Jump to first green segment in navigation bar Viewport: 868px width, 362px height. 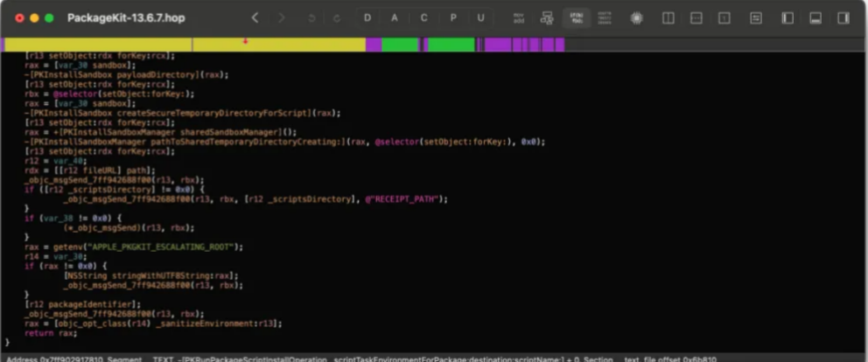(400, 45)
